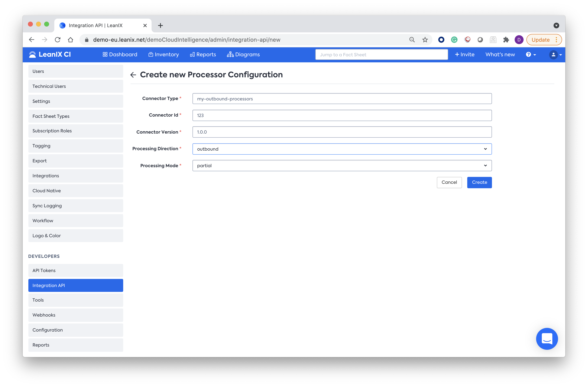Open API Tokens under Developers
Viewport: 588px width, 387px height.
point(76,270)
